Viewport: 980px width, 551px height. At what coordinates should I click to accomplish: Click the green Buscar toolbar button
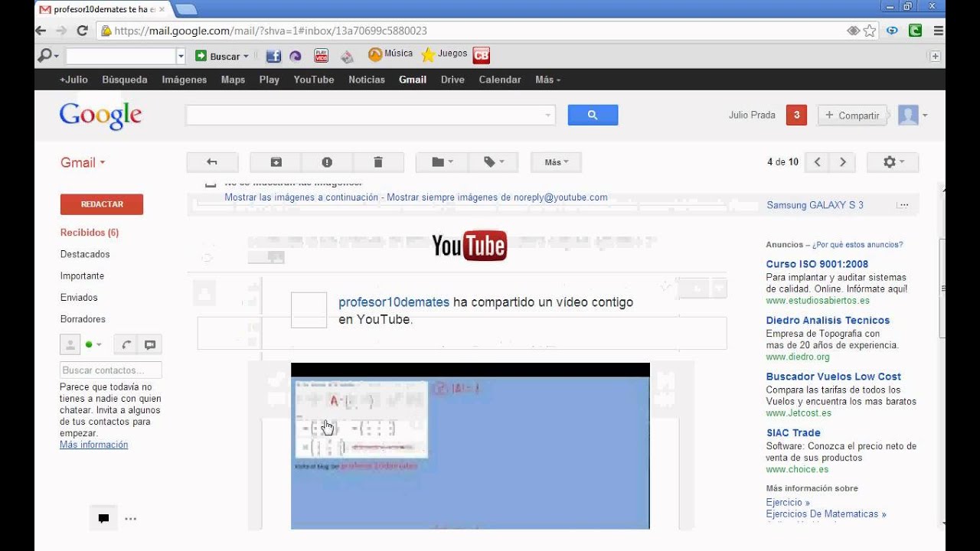point(222,56)
